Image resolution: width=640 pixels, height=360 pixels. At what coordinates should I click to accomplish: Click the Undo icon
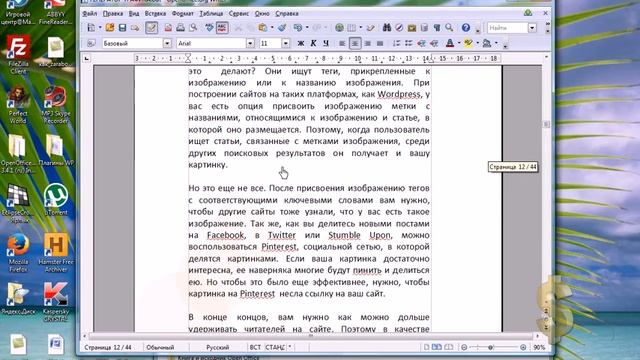tap(298, 28)
